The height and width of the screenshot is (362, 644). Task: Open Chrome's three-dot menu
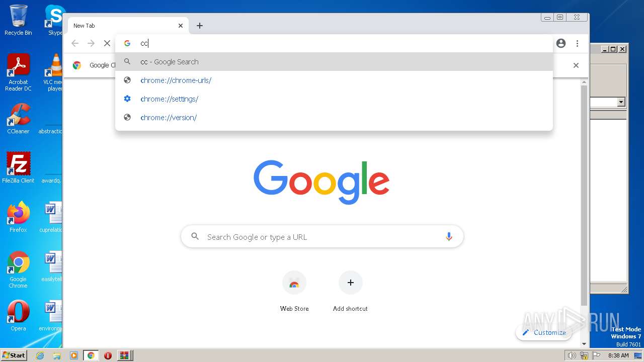coord(577,43)
